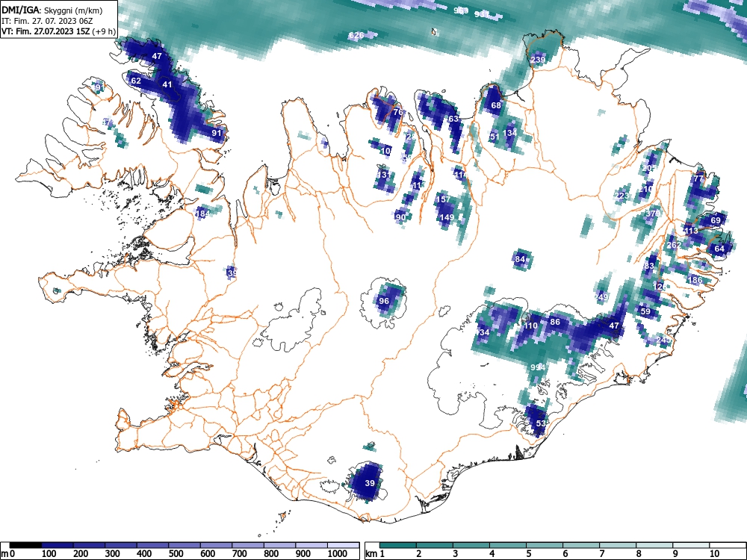This screenshot has height=560, width=747.
Task: Click the '10' tick label in the km legend
Action: pyautogui.click(x=713, y=554)
